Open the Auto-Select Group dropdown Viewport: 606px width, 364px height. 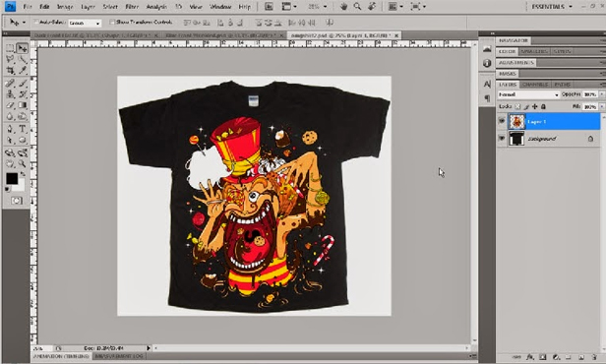(85, 24)
